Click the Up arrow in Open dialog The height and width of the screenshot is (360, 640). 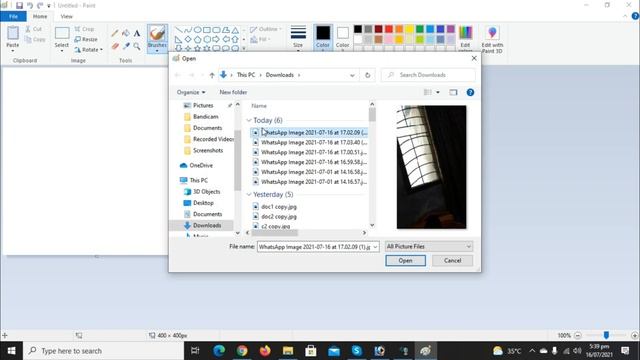[x=212, y=75]
